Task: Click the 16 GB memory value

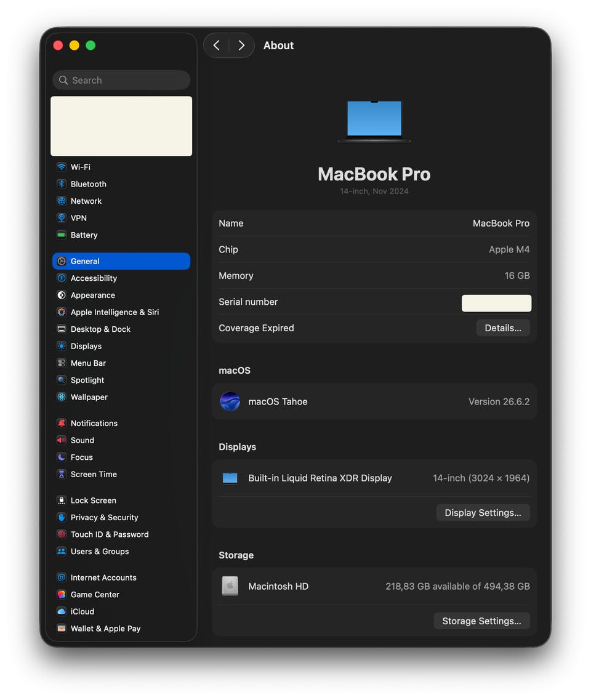Action: 517,276
